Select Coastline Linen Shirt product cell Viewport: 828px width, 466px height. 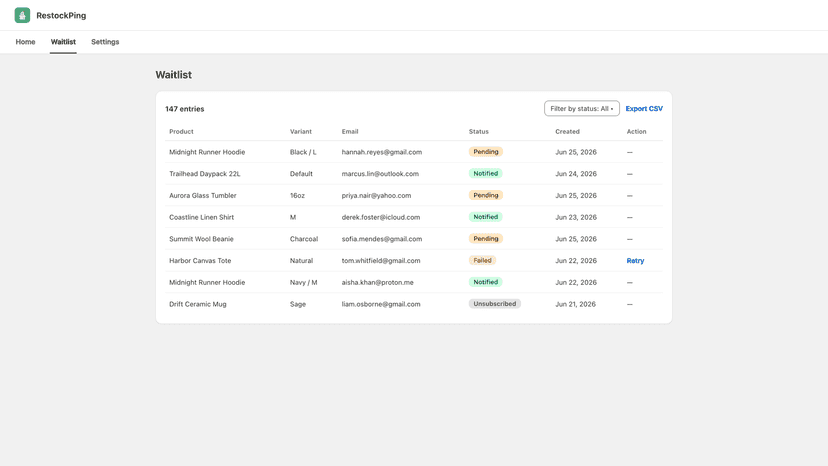(x=201, y=217)
